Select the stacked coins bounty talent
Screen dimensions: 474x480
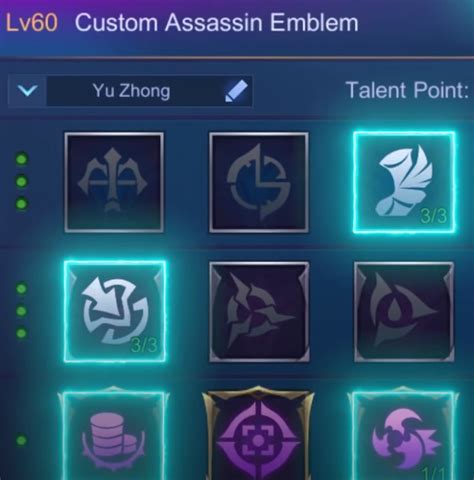click(x=114, y=435)
